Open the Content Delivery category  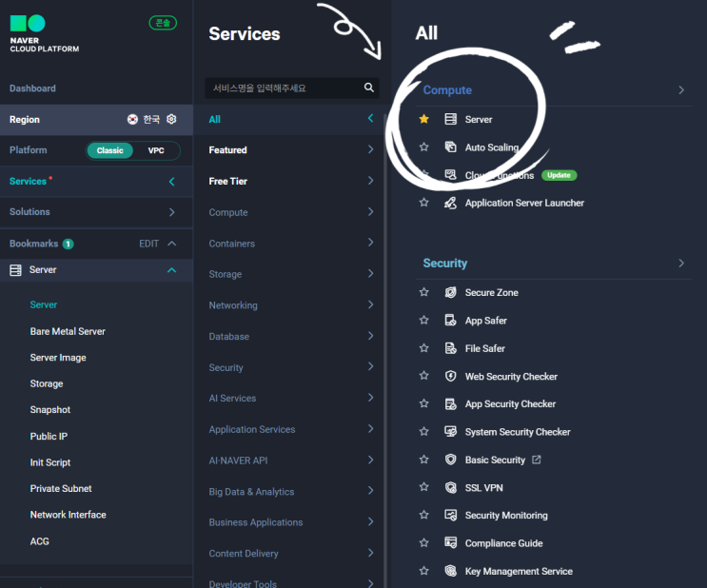point(291,554)
